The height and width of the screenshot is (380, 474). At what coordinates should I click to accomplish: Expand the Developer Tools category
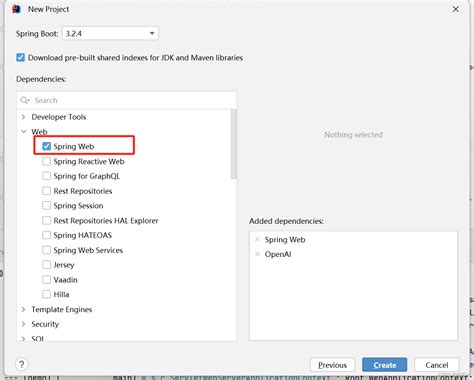point(23,117)
